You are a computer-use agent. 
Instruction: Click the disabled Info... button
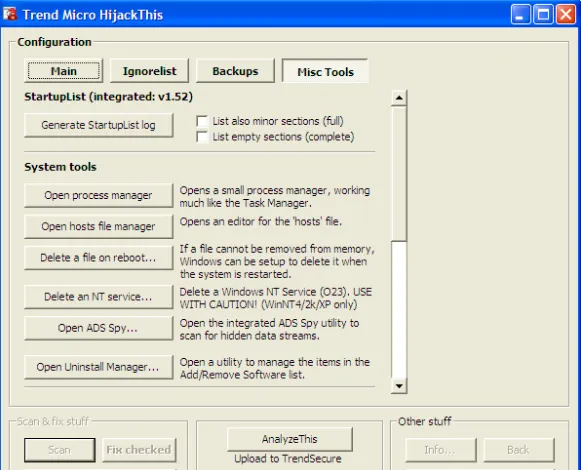click(441, 450)
